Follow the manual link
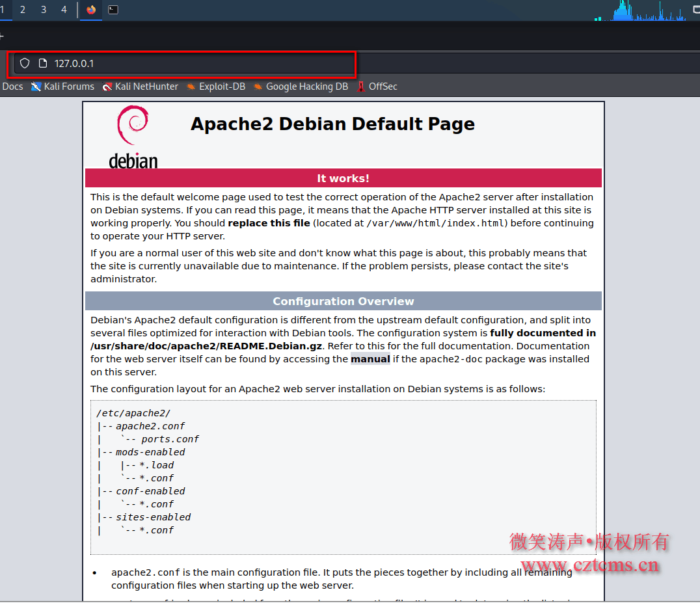 [371, 359]
